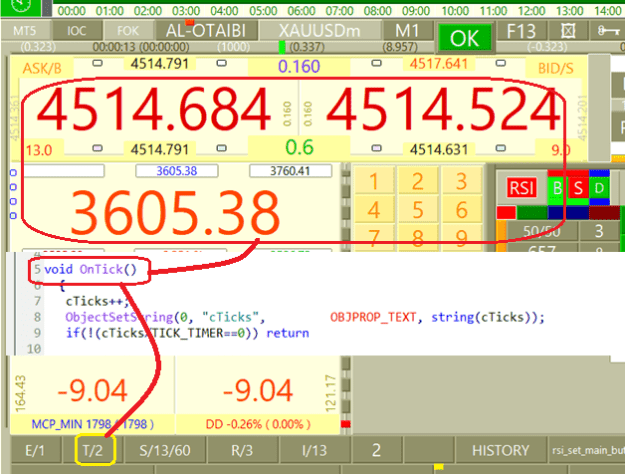Screen dimensions: 625x474
Task: Toggle the switch left of 4514.631
Action: point(376,148)
